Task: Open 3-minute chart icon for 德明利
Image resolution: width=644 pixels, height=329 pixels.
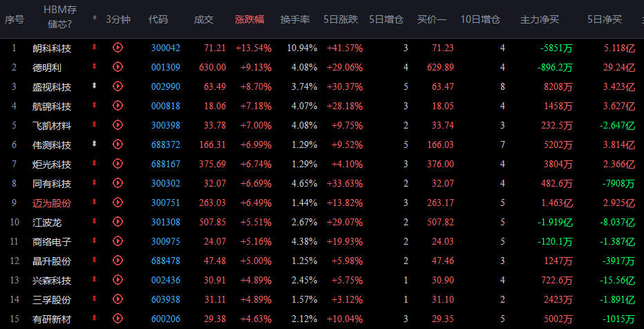Action: tap(118, 67)
